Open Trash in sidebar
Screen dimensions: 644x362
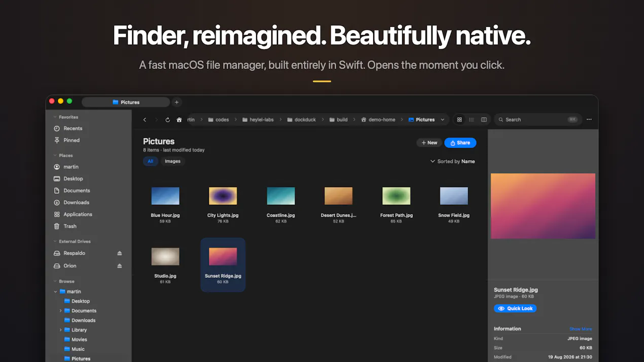pyautogui.click(x=65, y=226)
